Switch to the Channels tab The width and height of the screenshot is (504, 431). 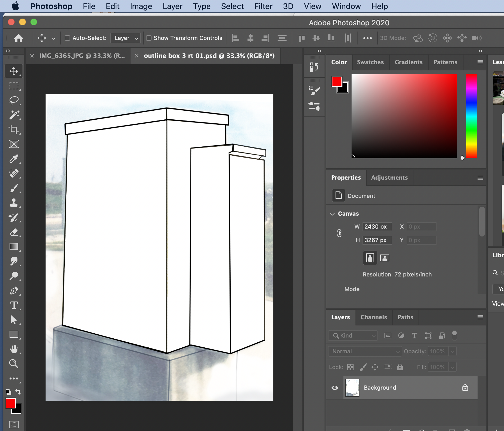(373, 317)
